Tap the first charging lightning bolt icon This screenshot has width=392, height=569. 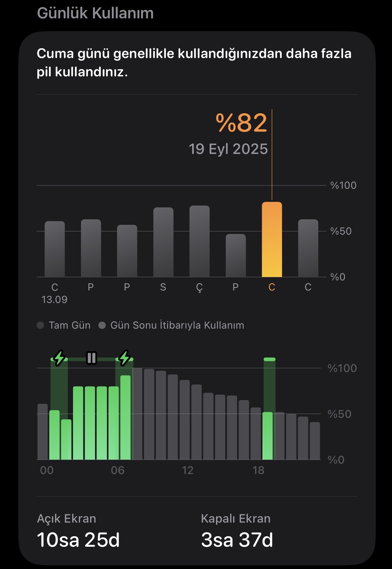[x=59, y=358]
